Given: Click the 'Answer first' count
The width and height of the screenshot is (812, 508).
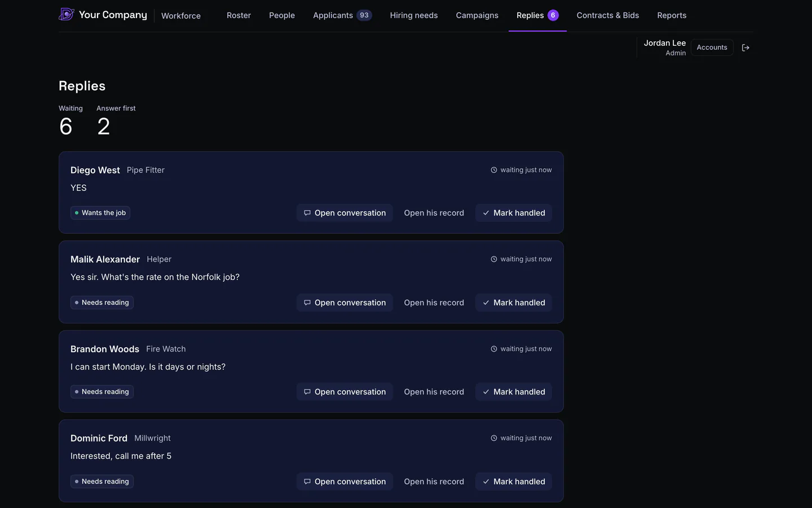Looking at the screenshot, I should point(104,126).
